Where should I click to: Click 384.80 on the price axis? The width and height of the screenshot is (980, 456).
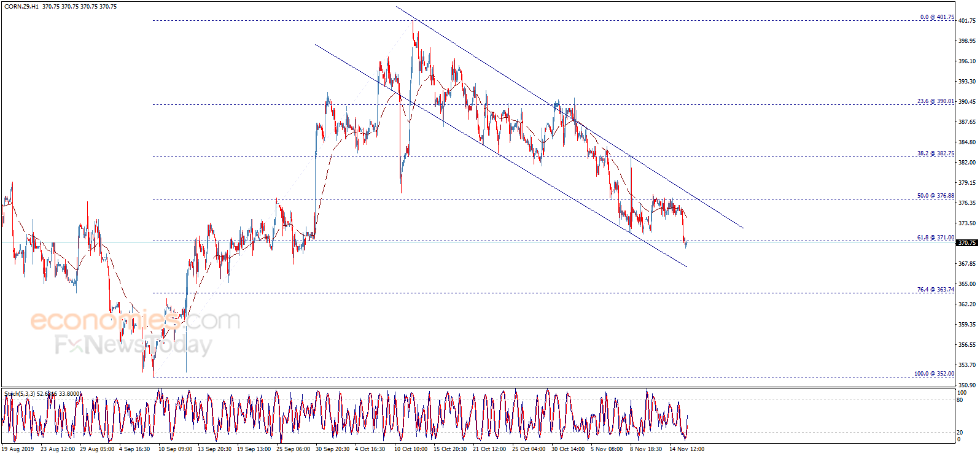pos(966,142)
